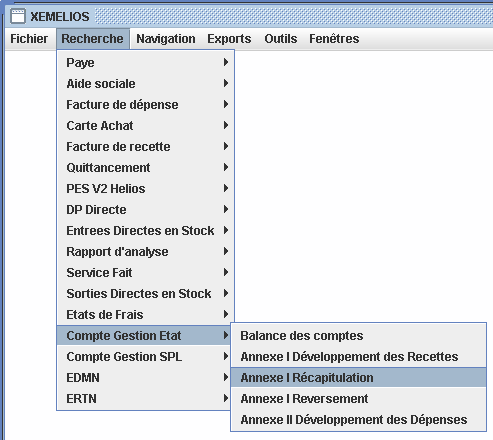Click the submenu arrow beside Aide sociale
The height and width of the screenshot is (440, 493).
(226, 83)
